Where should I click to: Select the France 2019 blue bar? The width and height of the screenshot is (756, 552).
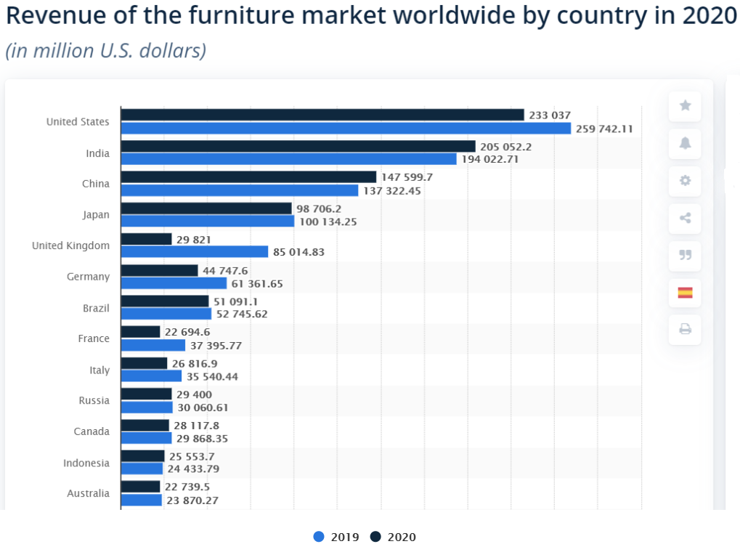pyautogui.click(x=153, y=345)
